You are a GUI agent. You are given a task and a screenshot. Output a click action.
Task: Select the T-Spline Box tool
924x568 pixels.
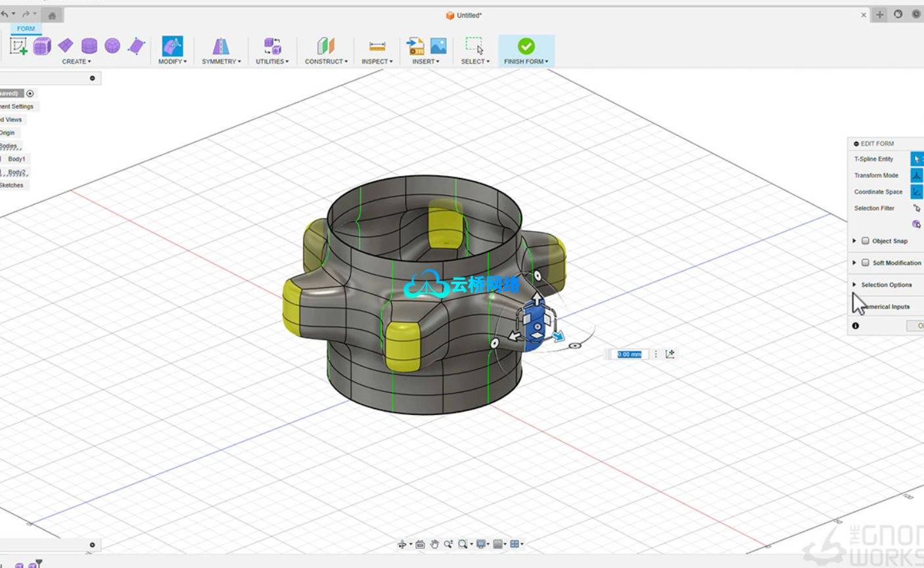coord(42,46)
